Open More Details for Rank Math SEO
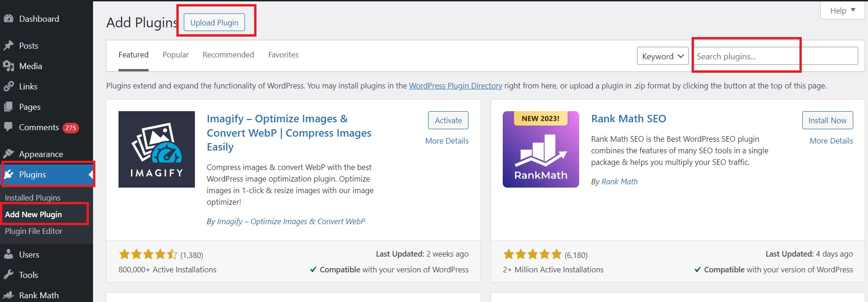868x302 pixels. point(831,141)
